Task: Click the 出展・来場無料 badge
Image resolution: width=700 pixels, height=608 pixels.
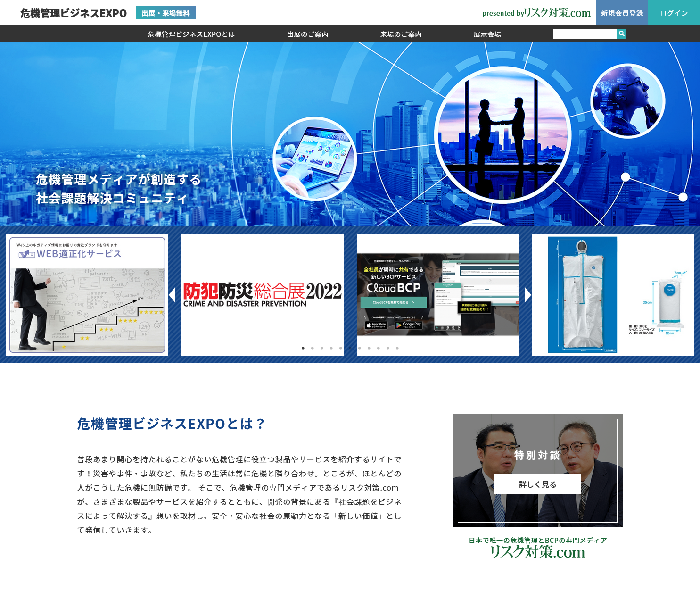Action: [x=165, y=13]
